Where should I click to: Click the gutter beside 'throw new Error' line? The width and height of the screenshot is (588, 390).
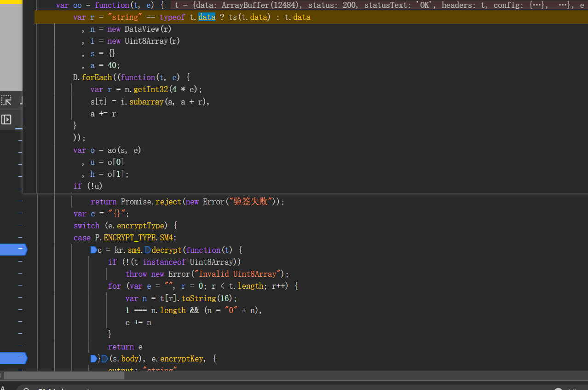point(20,274)
